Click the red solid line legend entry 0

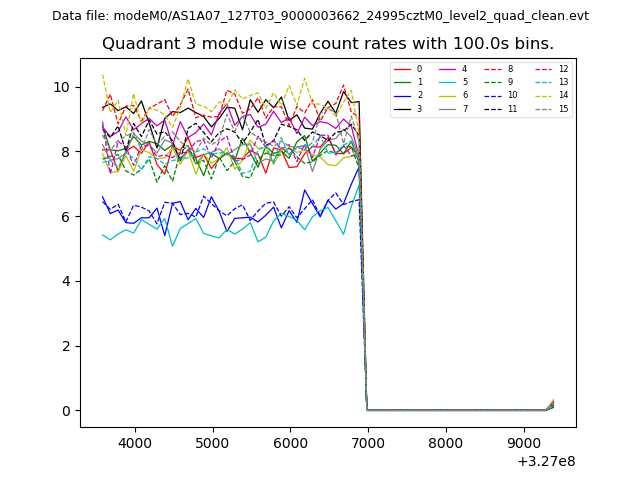pyautogui.click(x=408, y=69)
